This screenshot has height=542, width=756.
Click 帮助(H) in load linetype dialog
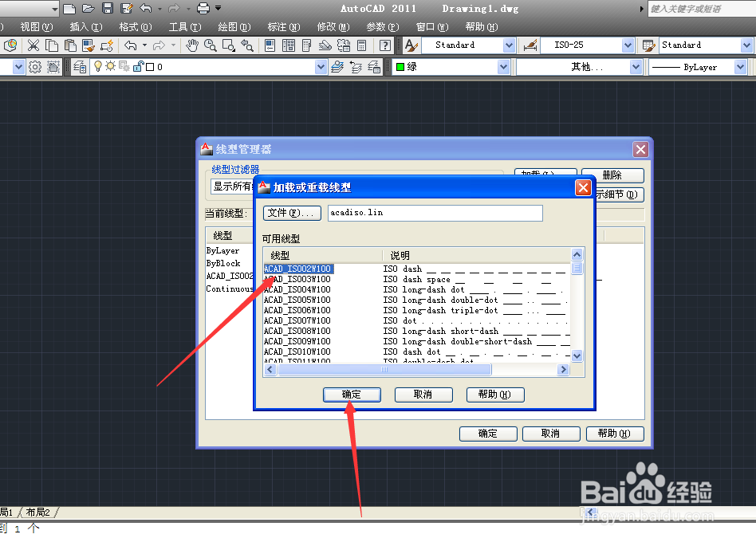coord(495,395)
